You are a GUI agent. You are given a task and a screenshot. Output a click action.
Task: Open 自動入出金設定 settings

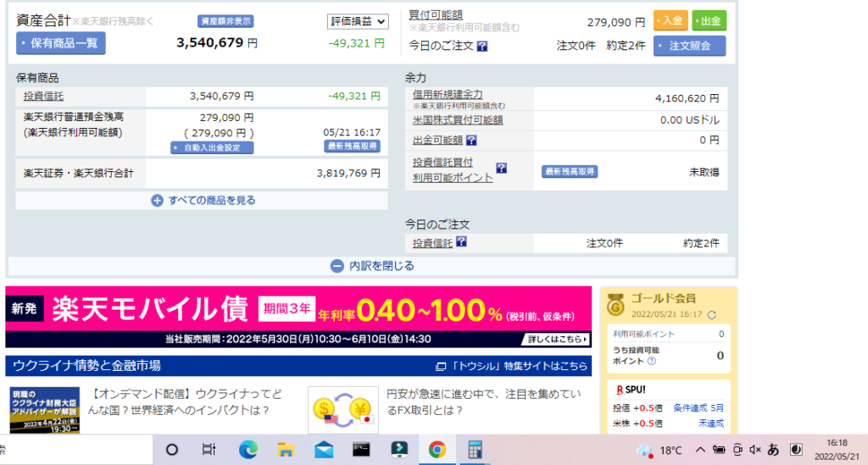(x=212, y=147)
